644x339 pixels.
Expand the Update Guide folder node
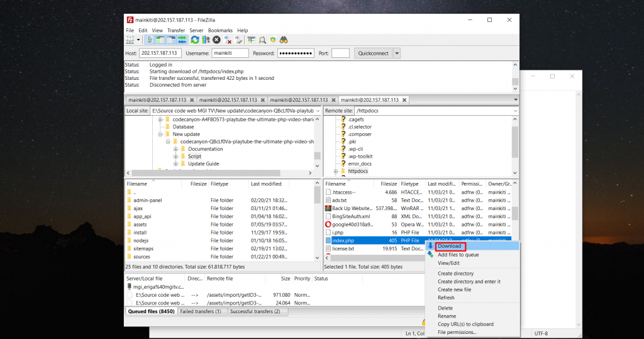(176, 164)
